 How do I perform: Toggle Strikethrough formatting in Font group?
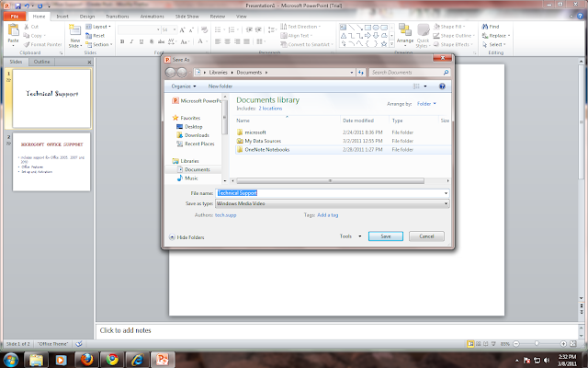tap(162, 41)
